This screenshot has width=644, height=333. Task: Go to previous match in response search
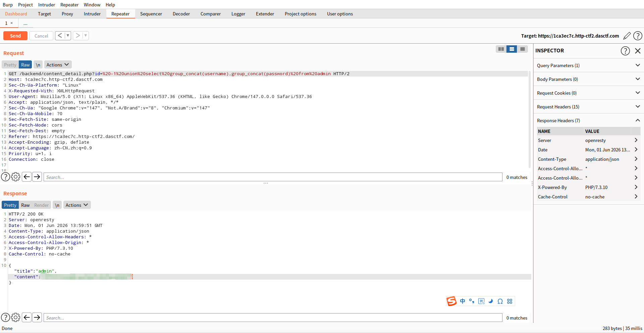pyautogui.click(x=27, y=317)
